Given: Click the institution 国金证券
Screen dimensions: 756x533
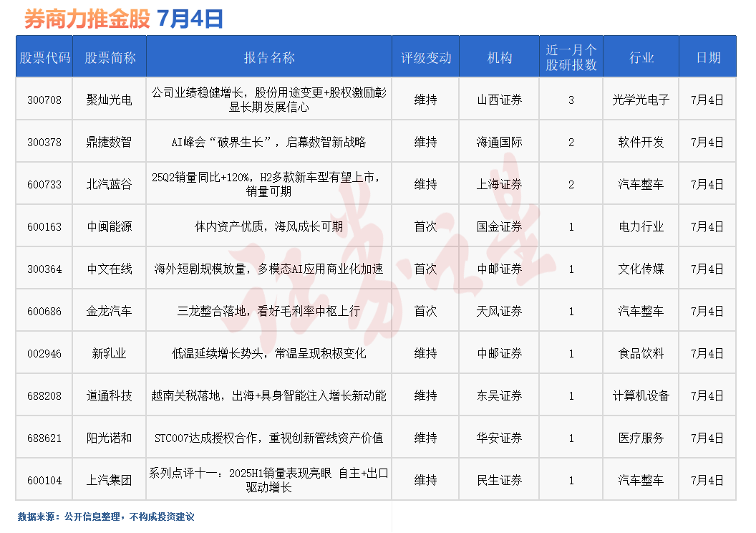Looking at the screenshot, I should click(500, 226).
